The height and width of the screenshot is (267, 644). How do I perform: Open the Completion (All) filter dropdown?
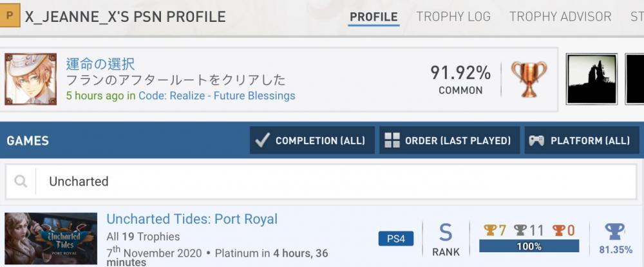point(312,140)
